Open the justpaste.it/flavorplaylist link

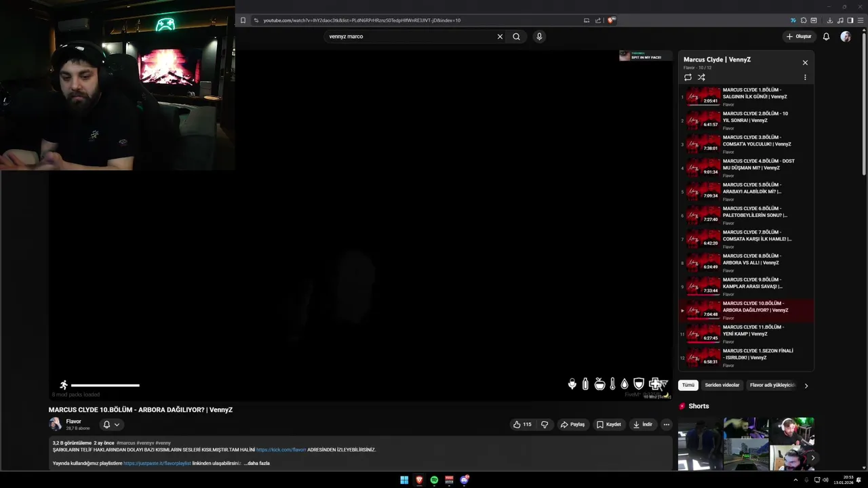point(157,463)
